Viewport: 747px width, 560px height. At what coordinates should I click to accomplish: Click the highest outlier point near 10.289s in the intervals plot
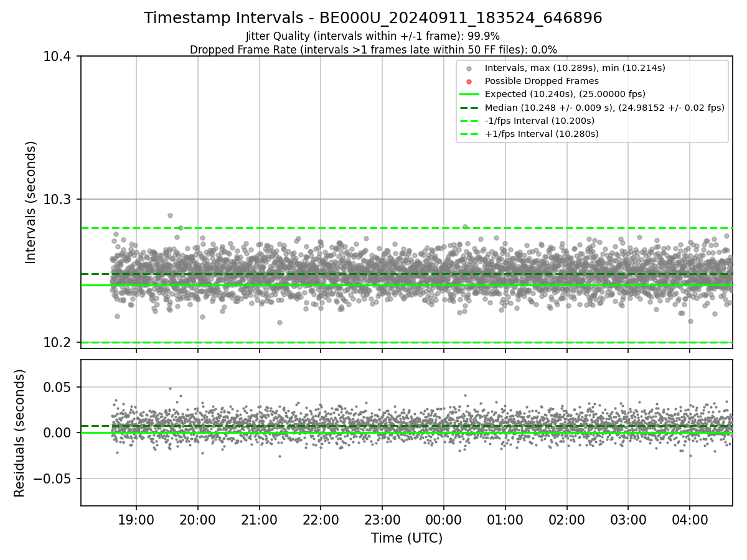pyautogui.click(x=170, y=215)
